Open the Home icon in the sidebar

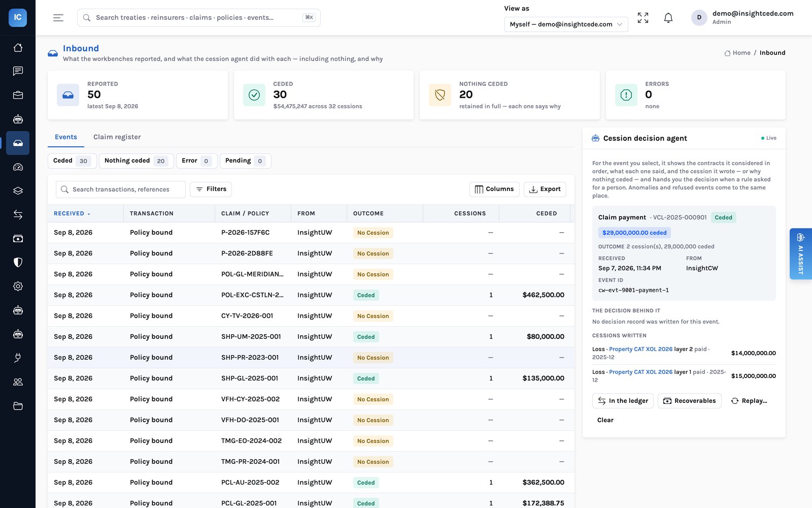(18, 47)
